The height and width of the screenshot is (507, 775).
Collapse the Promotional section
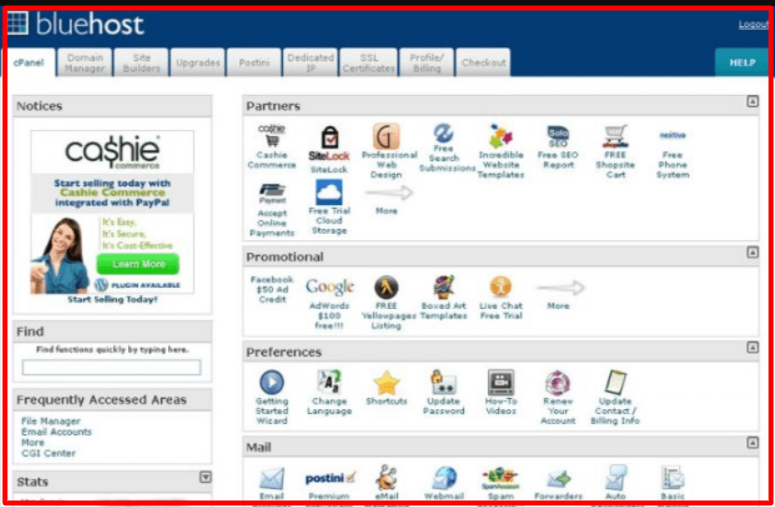coord(752,254)
